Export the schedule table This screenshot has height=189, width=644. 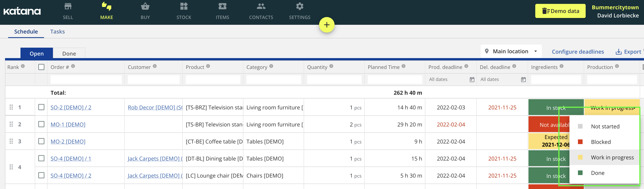tap(628, 52)
